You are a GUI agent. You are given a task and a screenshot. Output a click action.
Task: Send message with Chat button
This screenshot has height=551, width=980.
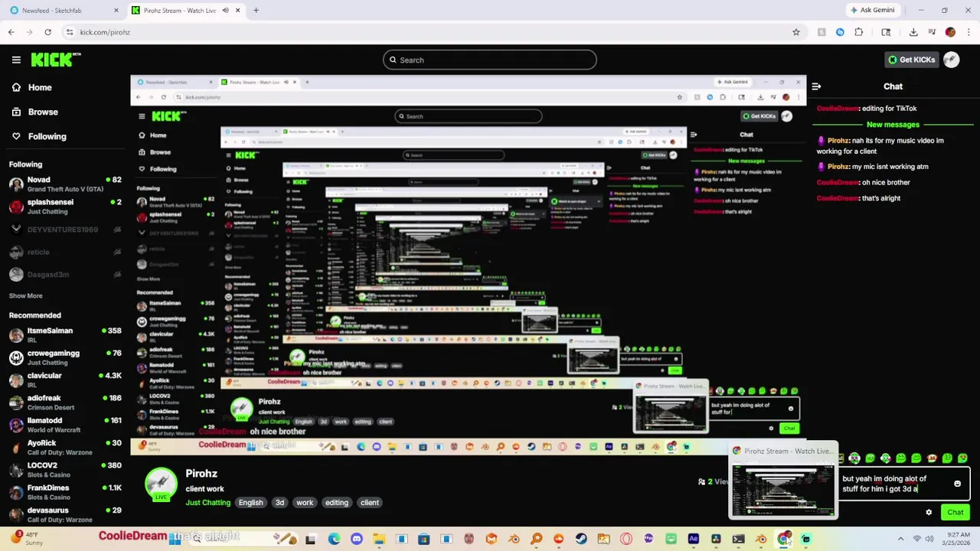click(x=955, y=513)
